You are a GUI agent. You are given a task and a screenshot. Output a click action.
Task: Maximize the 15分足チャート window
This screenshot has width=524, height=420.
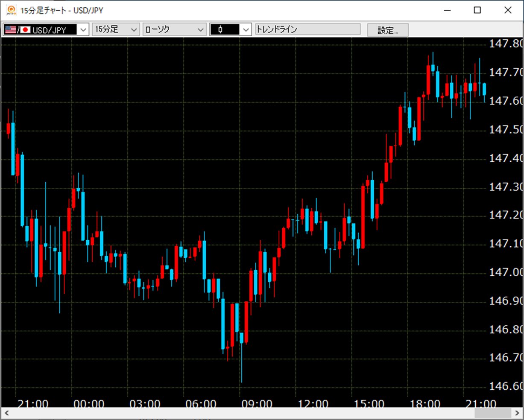click(x=477, y=10)
